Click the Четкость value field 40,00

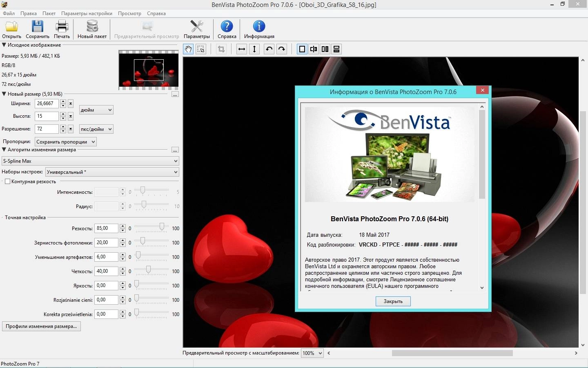click(x=106, y=272)
